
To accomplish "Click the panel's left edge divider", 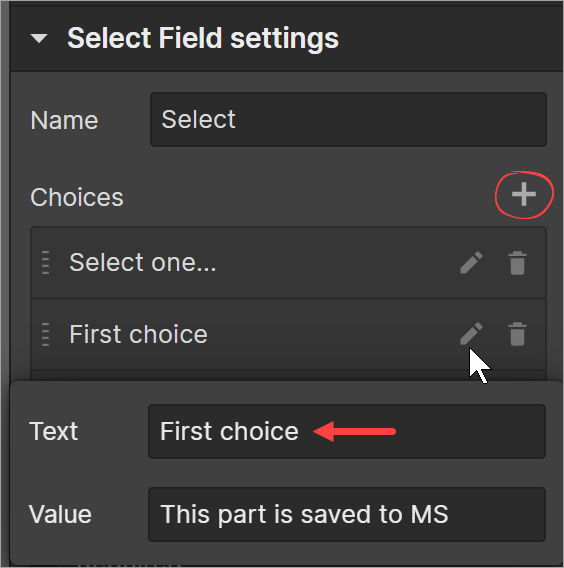I will pos(5,284).
